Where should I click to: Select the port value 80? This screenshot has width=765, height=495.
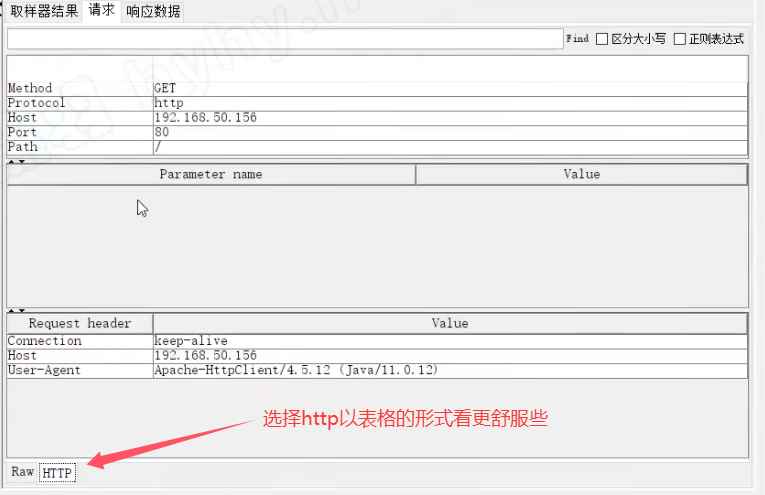450,132
